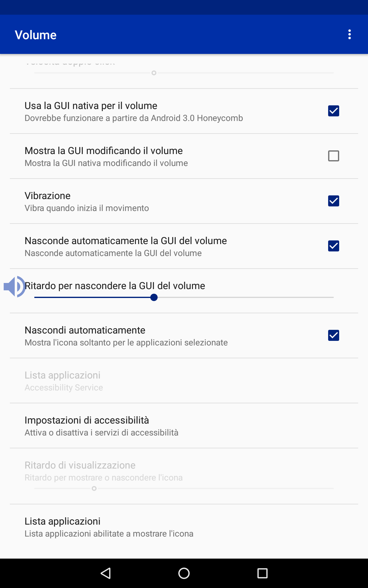Tap the Ritardo per nascondere la GUI label
368x588 pixels.
(115, 286)
